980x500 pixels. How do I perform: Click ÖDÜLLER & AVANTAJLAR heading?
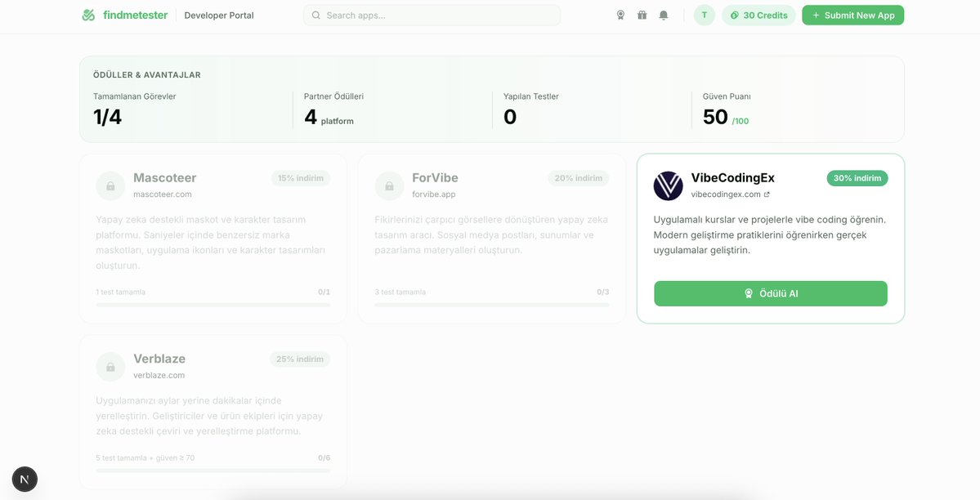(x=147, y=75)
